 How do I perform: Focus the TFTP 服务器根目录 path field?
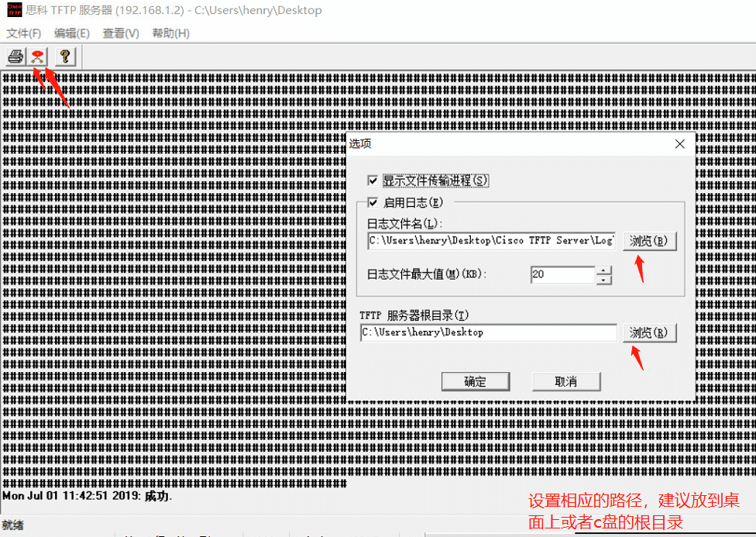point(488,333)
